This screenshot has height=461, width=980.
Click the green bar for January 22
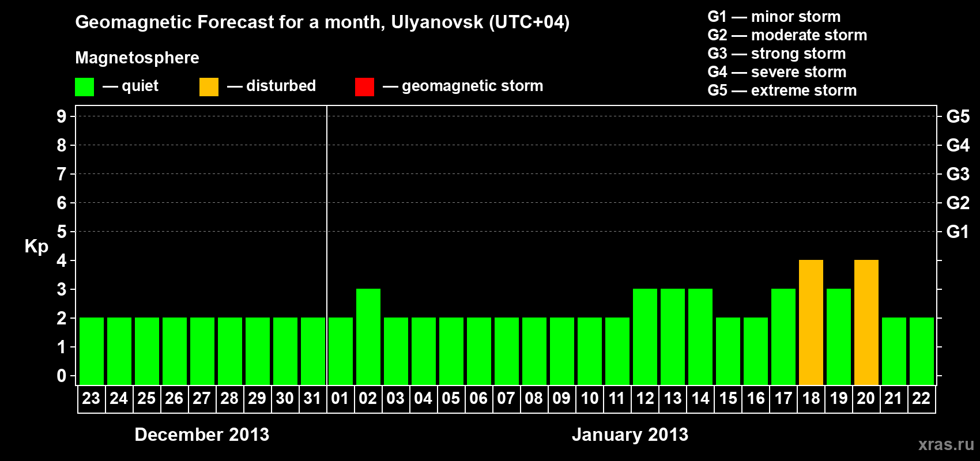[x=921, y=351]
